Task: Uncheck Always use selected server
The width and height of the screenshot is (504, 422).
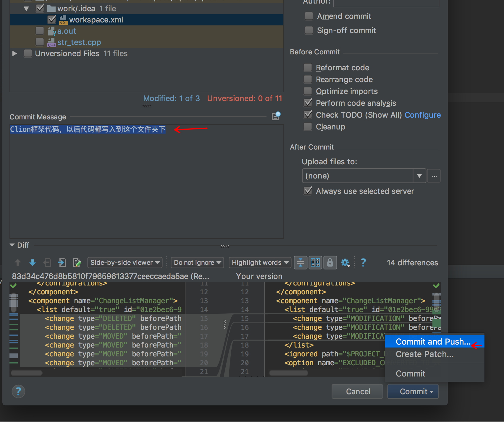Action: pos(308,191)
